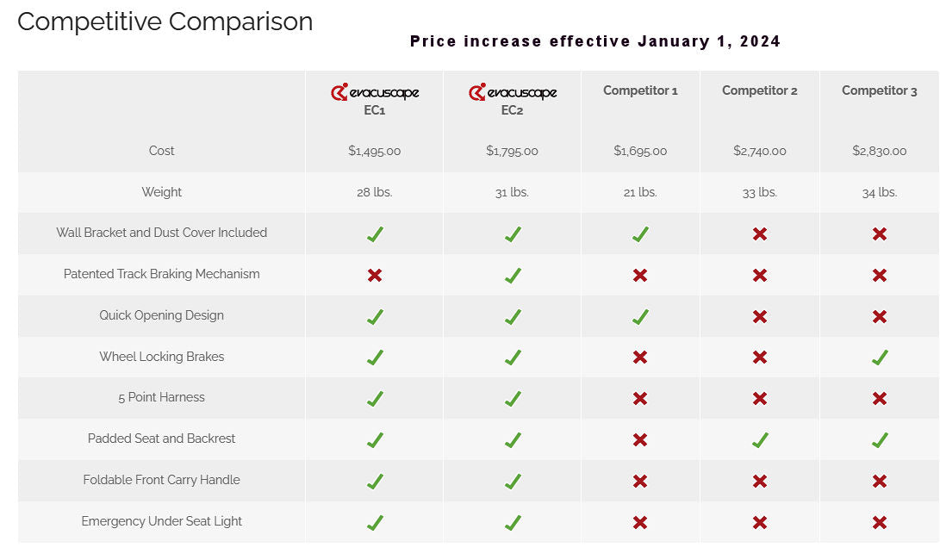The height and width of the screenshot is (560, 940).
Task: Click Competitor 2 green check for Padded Seat
Action: (759, 440)
